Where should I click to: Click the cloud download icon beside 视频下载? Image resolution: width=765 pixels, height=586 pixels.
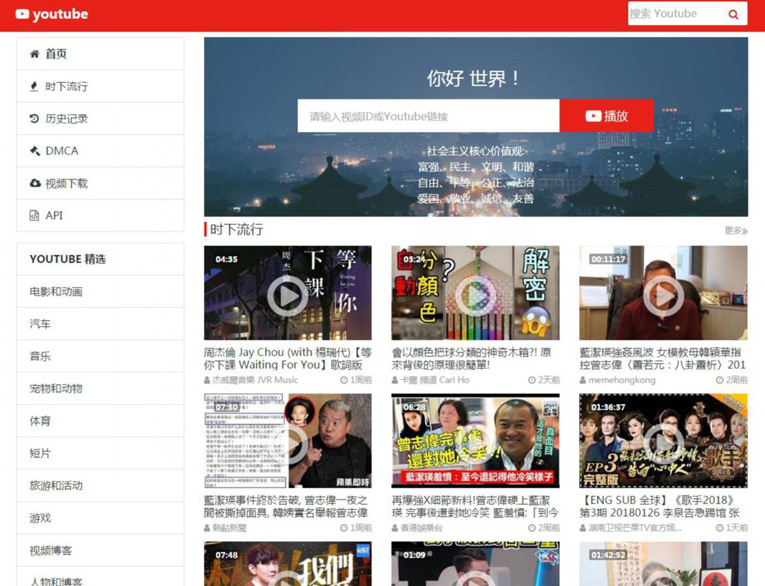pos(34,183)
